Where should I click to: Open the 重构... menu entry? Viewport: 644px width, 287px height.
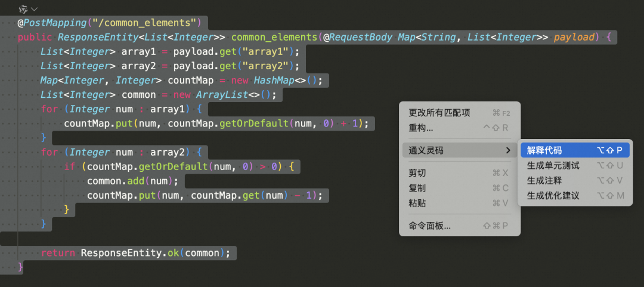[x=421, y=128]
